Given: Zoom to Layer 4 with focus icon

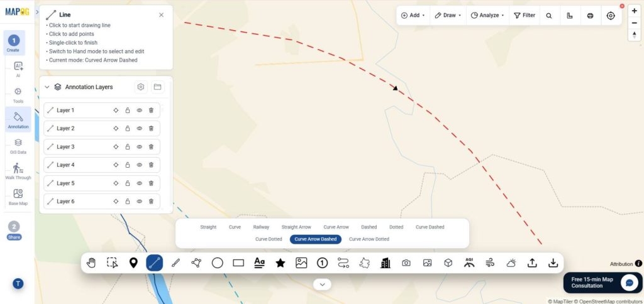Looking at the screenshot, I should pos(116,165).
